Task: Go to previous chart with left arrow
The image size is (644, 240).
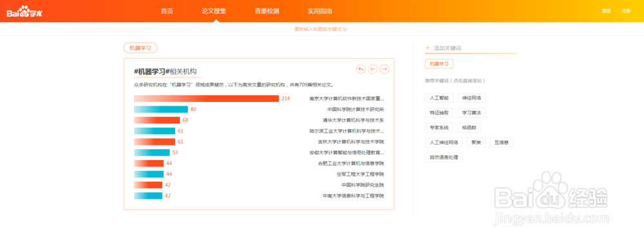Action: point(372,69)
